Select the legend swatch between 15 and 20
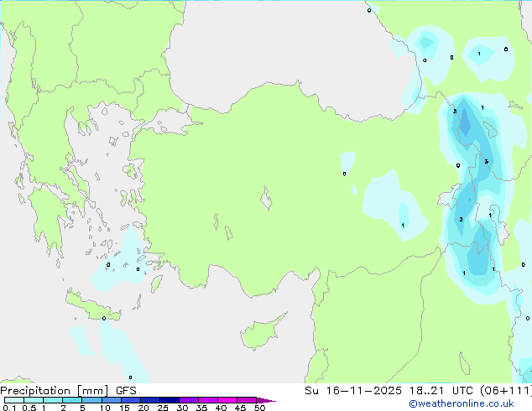The width and height of the screenshot is (532, 411). point(131,400)
